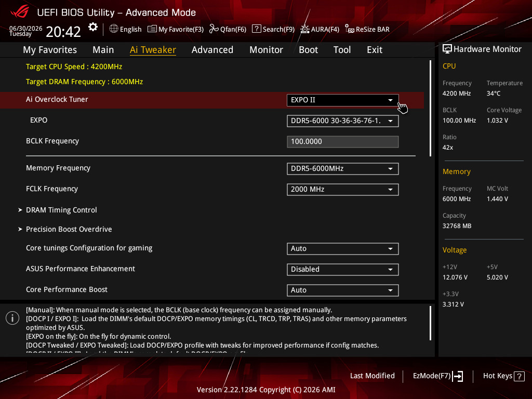Switch to Main tab

103,50
